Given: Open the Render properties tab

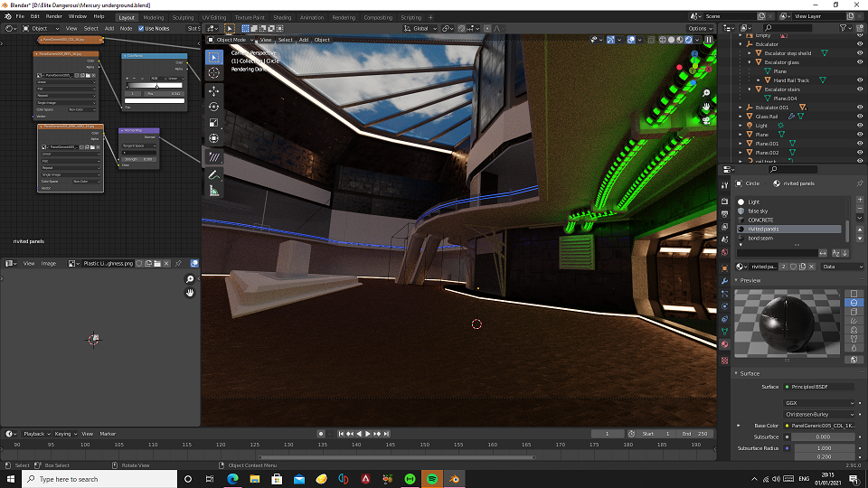Looking at the screenshot, I should point(724,202).
